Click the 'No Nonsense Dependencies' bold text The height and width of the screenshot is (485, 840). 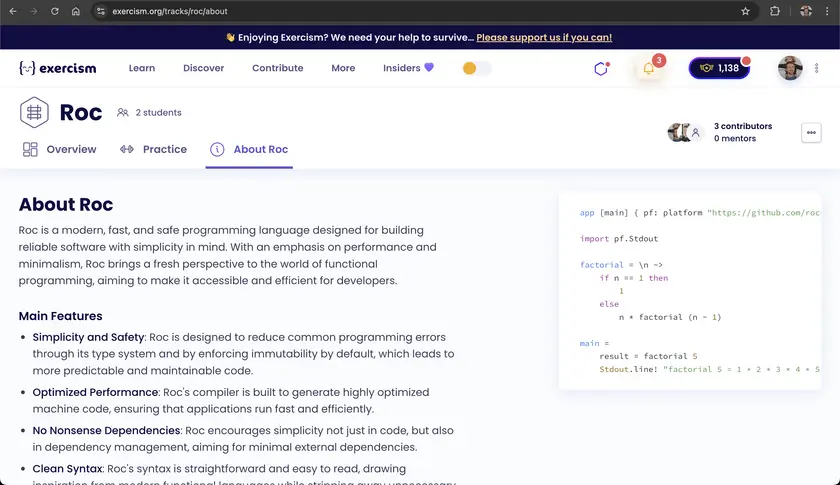click(107, 430)
